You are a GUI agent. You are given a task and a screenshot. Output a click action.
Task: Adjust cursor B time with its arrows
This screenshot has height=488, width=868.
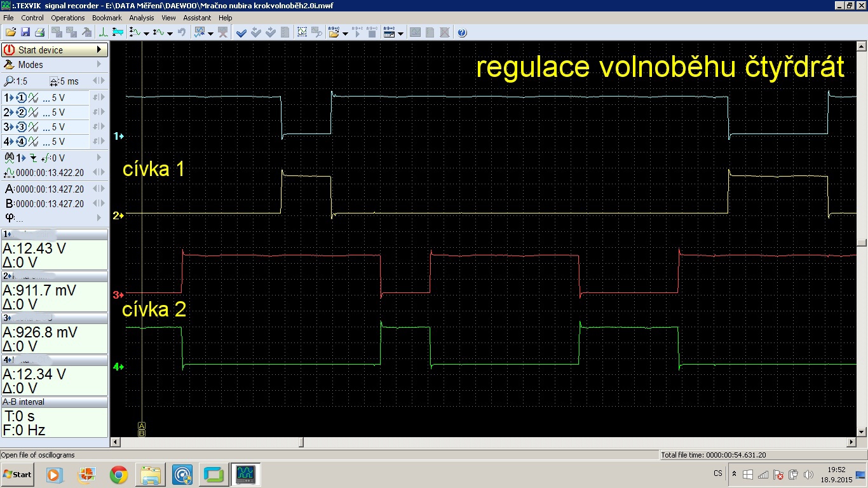98,203
